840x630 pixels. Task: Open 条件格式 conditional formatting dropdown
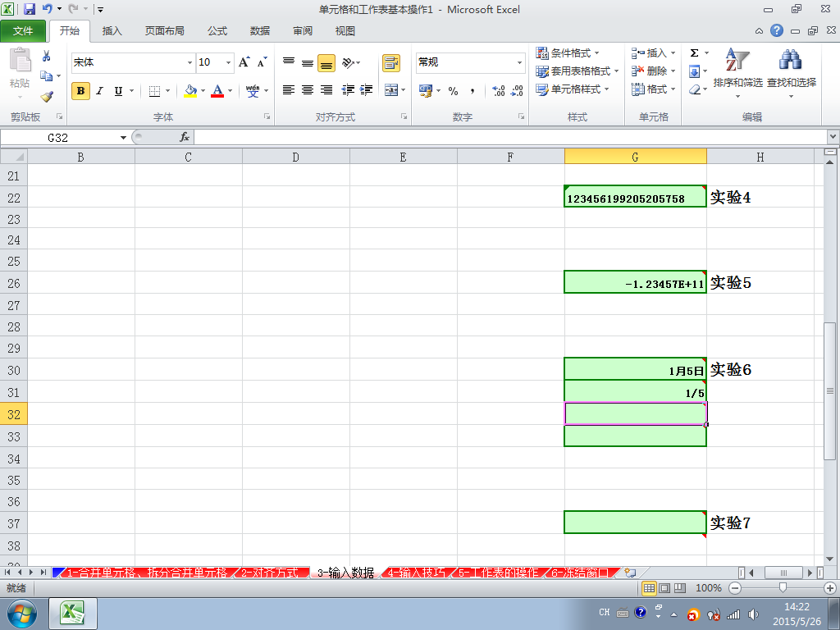(x=568, y=53)
